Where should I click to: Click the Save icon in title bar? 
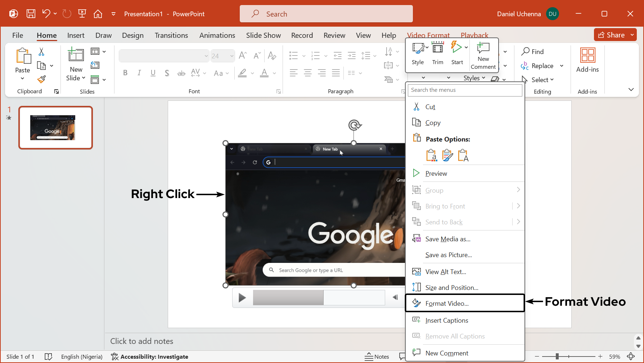click(x=31, y=14)
